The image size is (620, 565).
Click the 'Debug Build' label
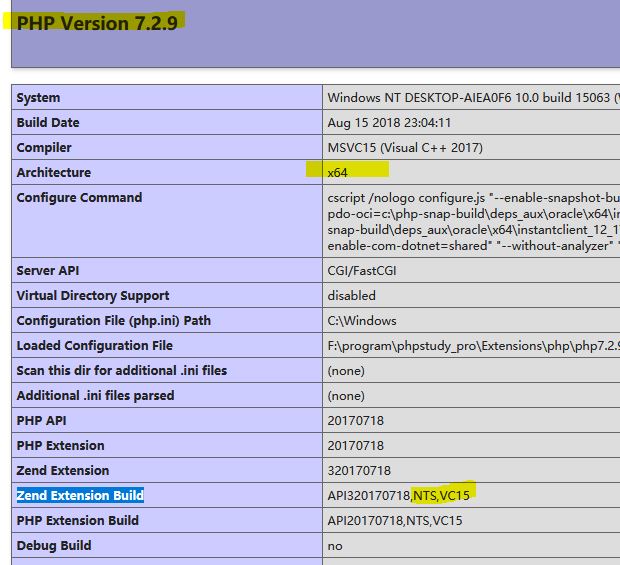click(x=54, y=546)
